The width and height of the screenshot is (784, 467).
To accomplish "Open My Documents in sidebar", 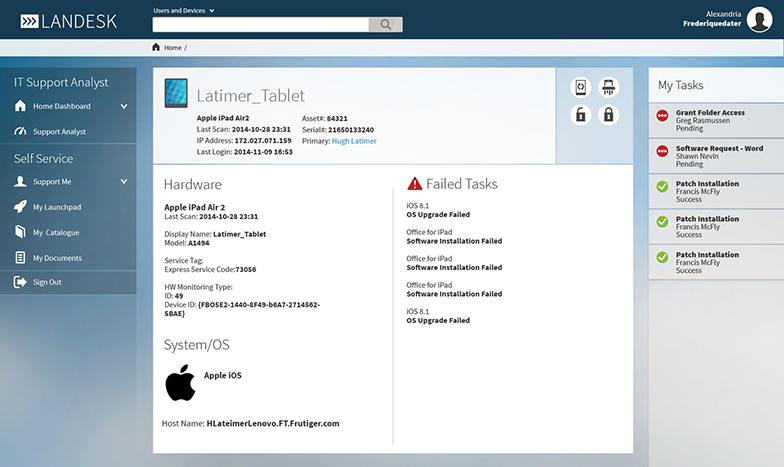I will [57, 258].
